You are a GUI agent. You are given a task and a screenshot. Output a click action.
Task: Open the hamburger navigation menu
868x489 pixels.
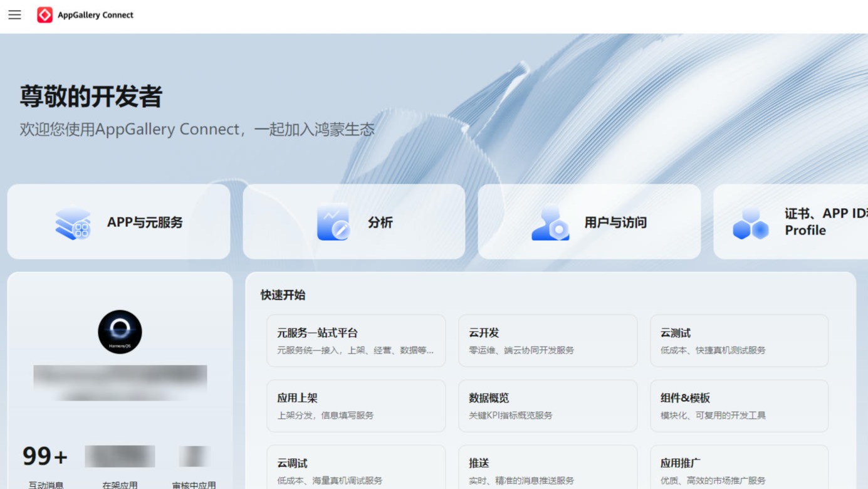point(14,14)
